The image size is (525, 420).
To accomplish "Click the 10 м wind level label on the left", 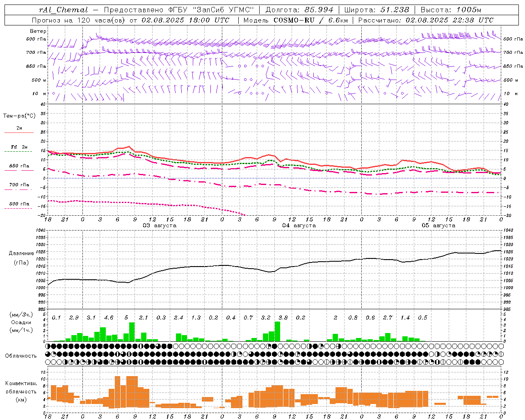I will tap(39, 94).
